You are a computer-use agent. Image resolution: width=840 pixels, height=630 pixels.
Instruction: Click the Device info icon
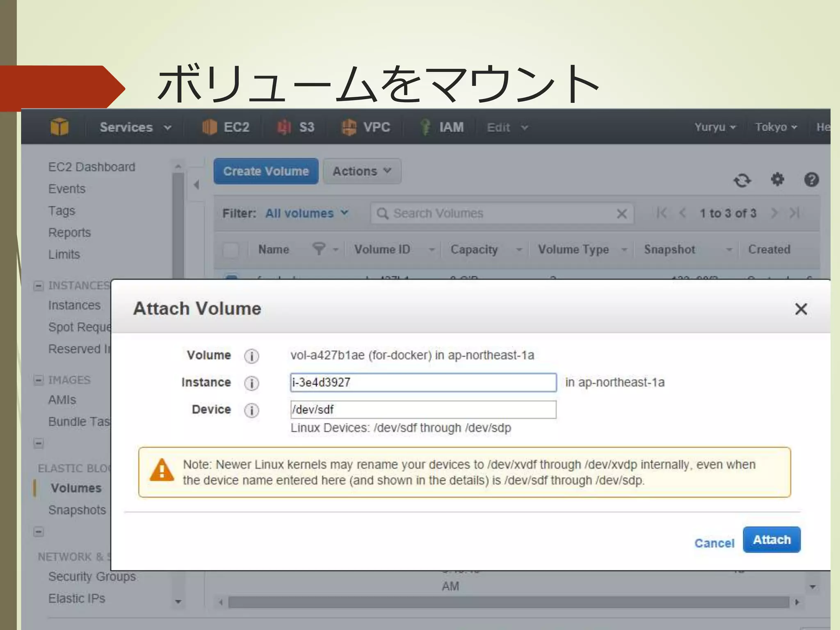251,410
